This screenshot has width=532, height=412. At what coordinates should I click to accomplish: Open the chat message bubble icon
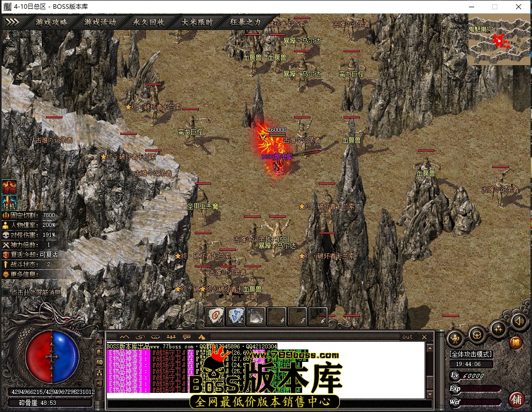click(186, 337)
